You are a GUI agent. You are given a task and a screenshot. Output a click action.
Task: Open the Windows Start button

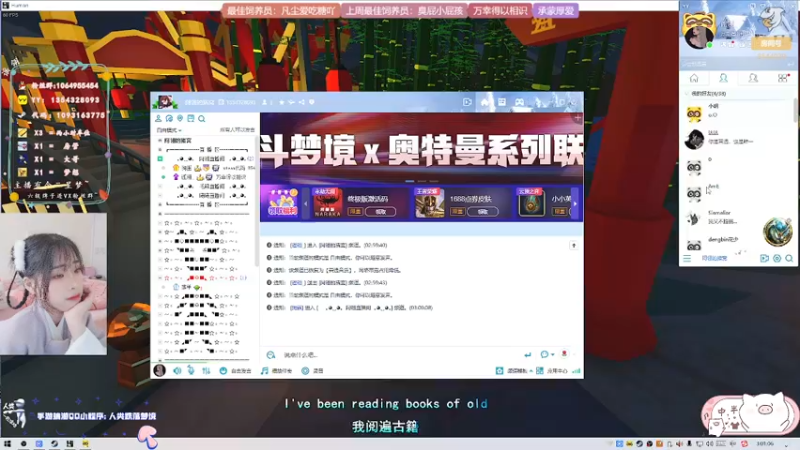(x=7, y=444)
